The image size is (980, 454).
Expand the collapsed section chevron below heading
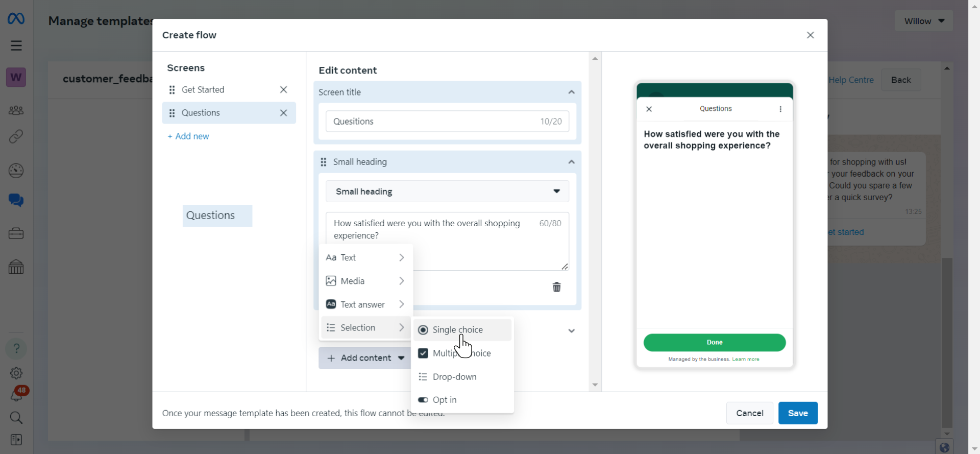coord(571,331)
